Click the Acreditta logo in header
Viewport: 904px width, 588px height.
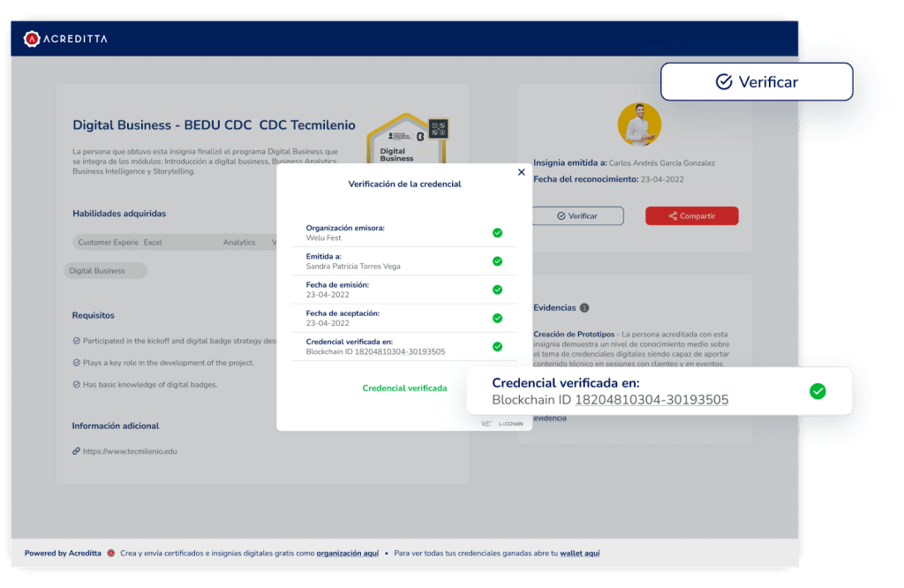(x=65, y=38)
